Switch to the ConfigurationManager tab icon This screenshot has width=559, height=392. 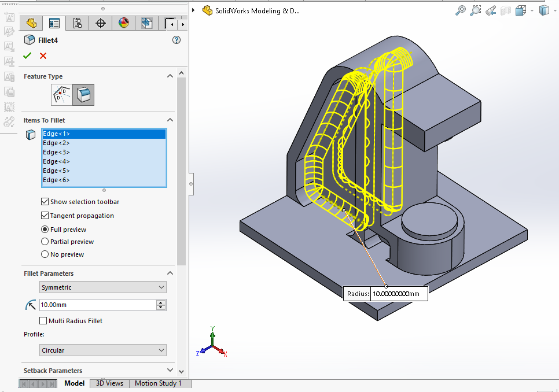click(77, 23)
